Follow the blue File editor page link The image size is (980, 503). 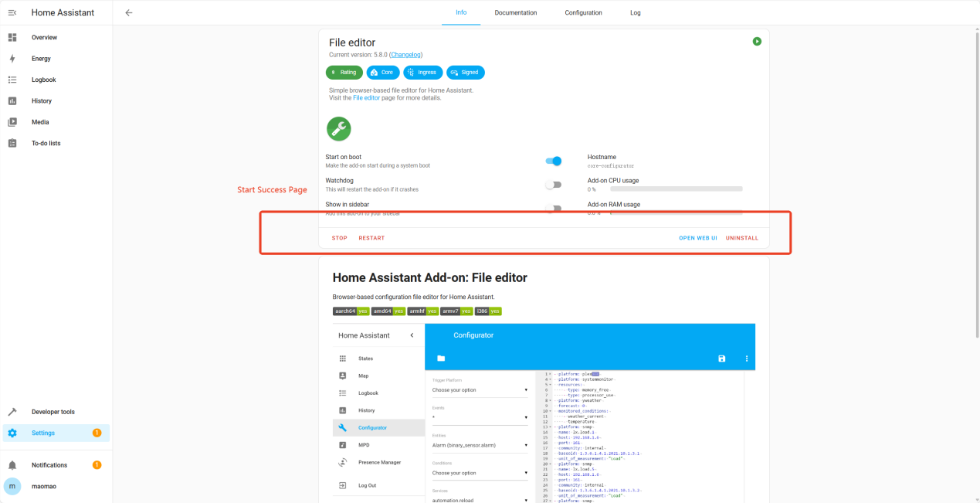(367, 98)
